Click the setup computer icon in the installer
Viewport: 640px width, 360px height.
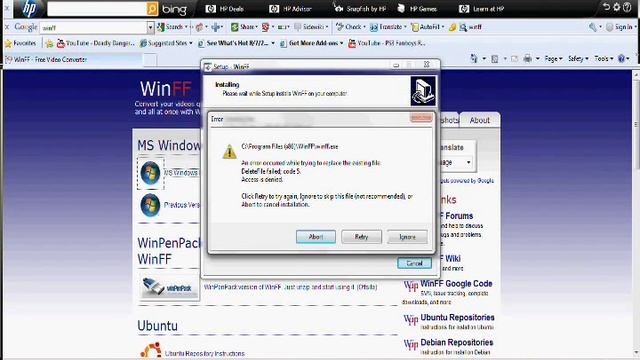(x=423, y=91)
